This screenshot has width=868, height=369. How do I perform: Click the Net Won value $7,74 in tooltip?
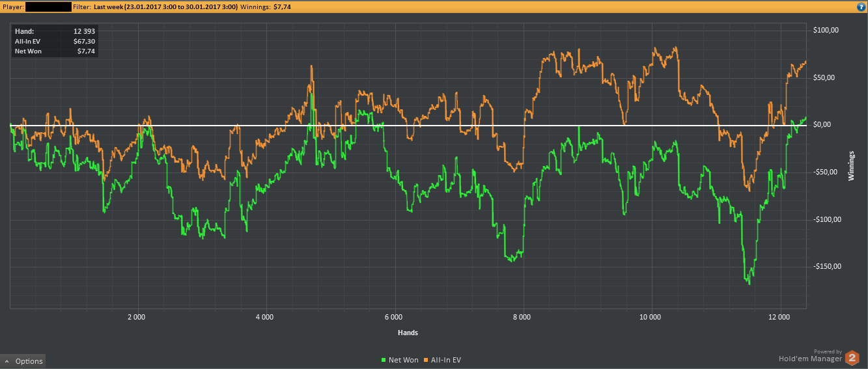point(87,51)
